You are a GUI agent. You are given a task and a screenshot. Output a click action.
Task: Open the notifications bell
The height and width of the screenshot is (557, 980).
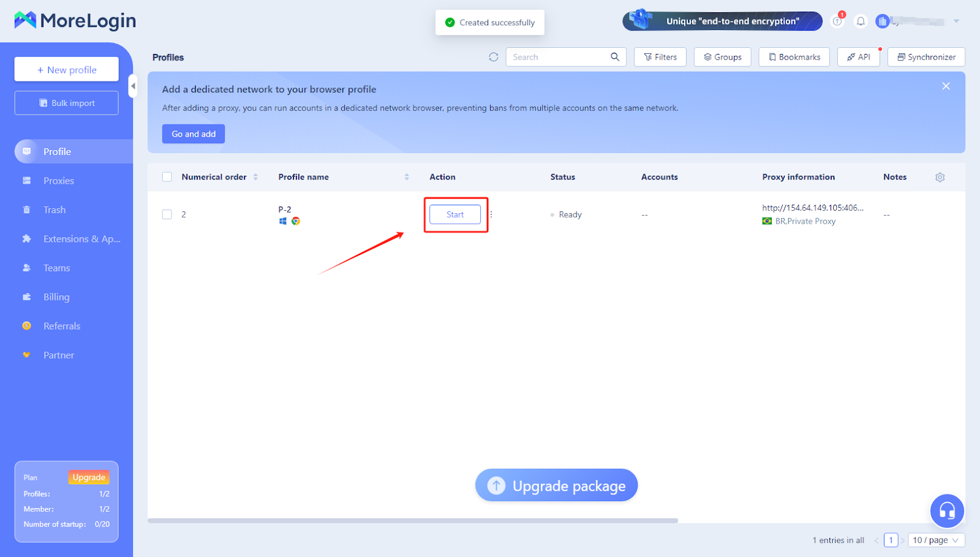tap(861, 21)
